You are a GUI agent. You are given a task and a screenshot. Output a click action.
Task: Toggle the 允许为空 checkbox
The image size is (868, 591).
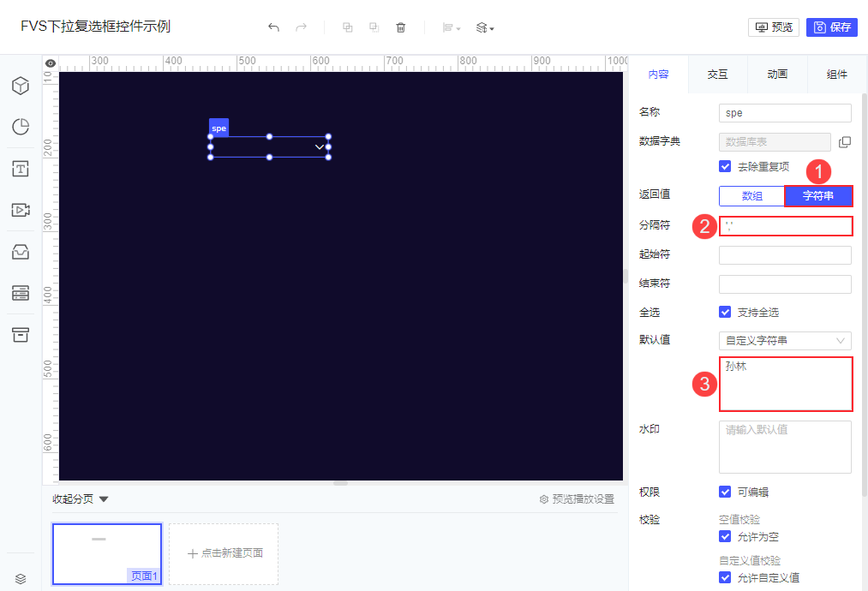click(725, 536)
